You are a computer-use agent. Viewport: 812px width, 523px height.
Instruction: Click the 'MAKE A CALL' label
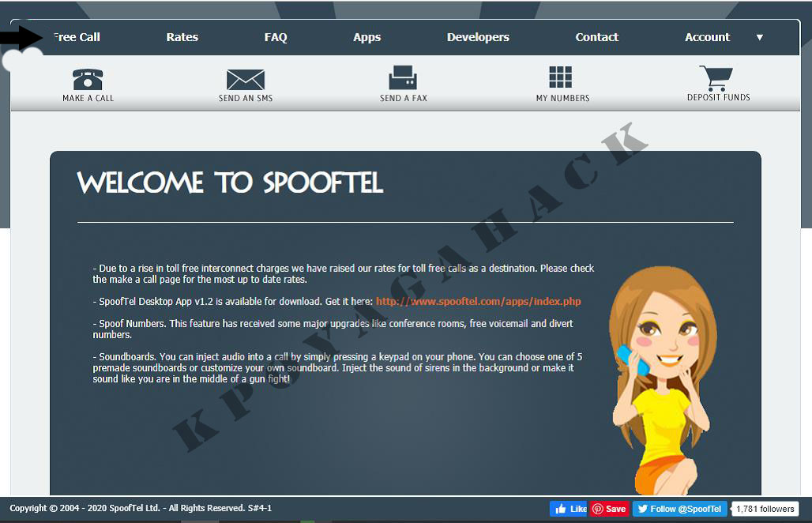pos(88,98)
